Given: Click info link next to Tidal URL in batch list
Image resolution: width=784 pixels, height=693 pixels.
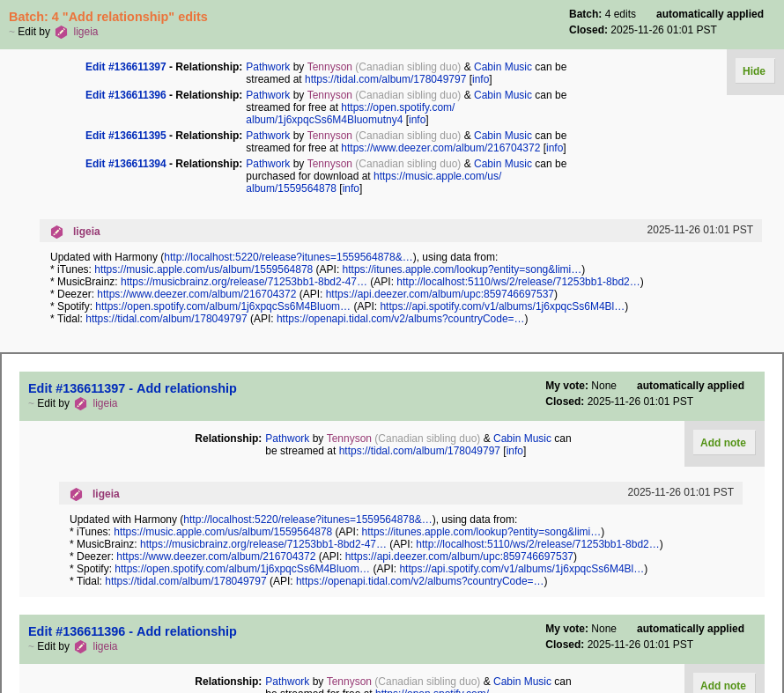Looking at the screenshot, I should click(480, 79).
